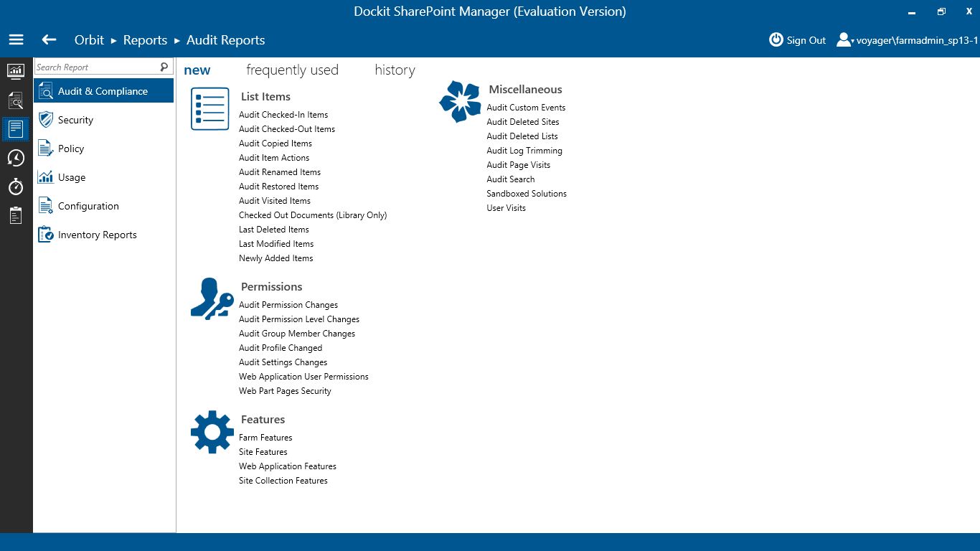Select Configuration category
The height and width of the screenshot is (551, 980).
click(x=103, y=206)
